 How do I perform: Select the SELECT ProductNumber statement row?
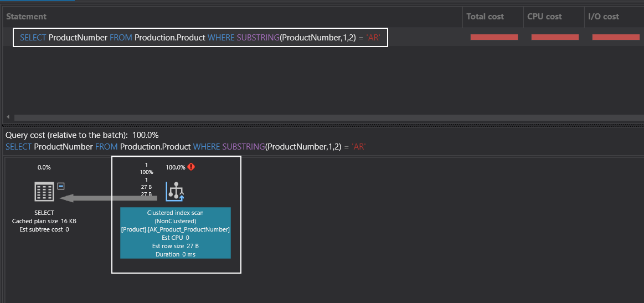tap(200, 38)
